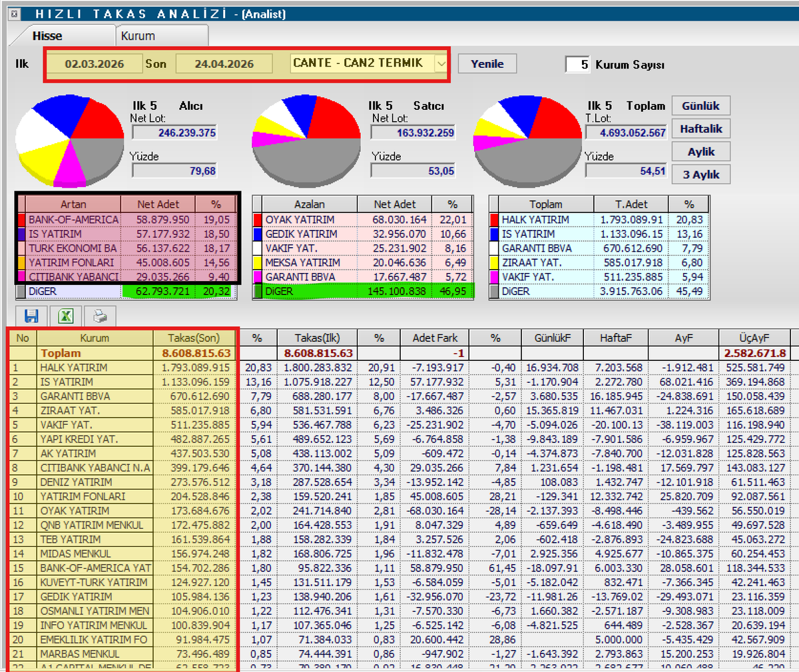Click the end date field 24.04.2026
This screenshot has width=799, height=672.
click(224, 64)
